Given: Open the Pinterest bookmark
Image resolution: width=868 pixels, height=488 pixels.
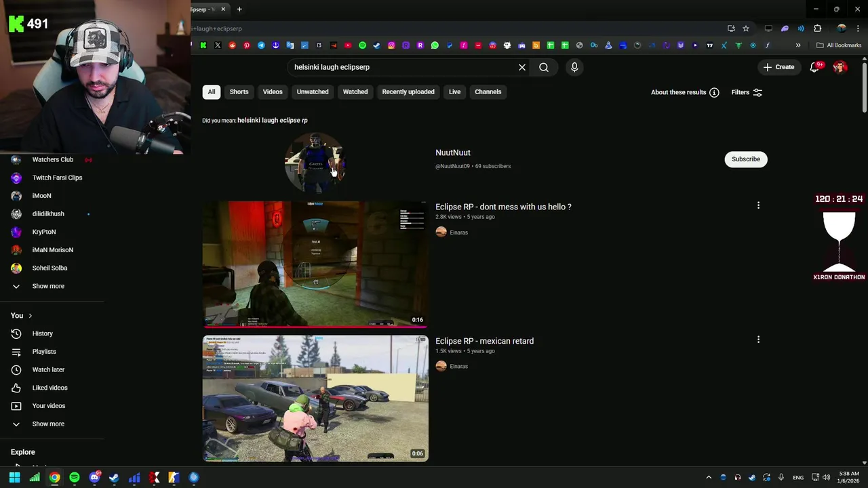Looking at the screenshot, I should click(x=247, y=45).
